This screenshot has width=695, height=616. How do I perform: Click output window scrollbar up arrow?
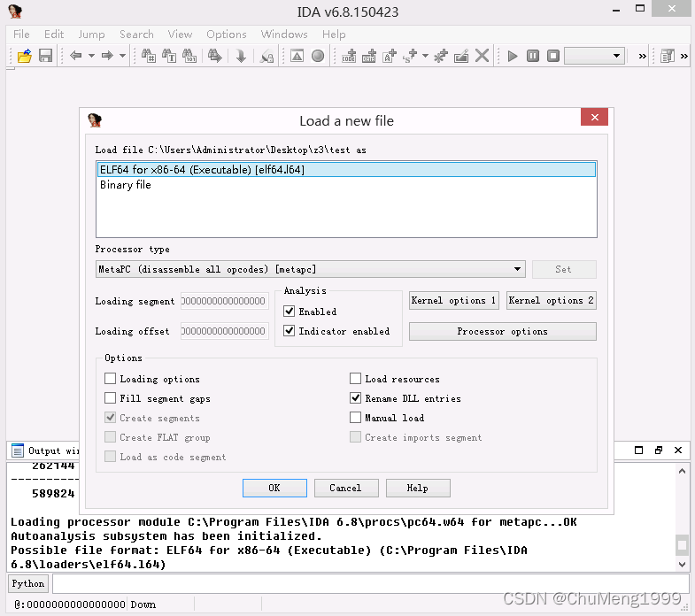click(x=682, y=471)
